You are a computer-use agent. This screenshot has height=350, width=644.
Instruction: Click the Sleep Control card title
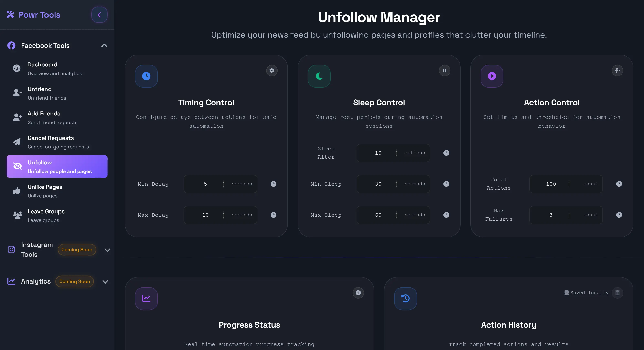coord(379,103)
